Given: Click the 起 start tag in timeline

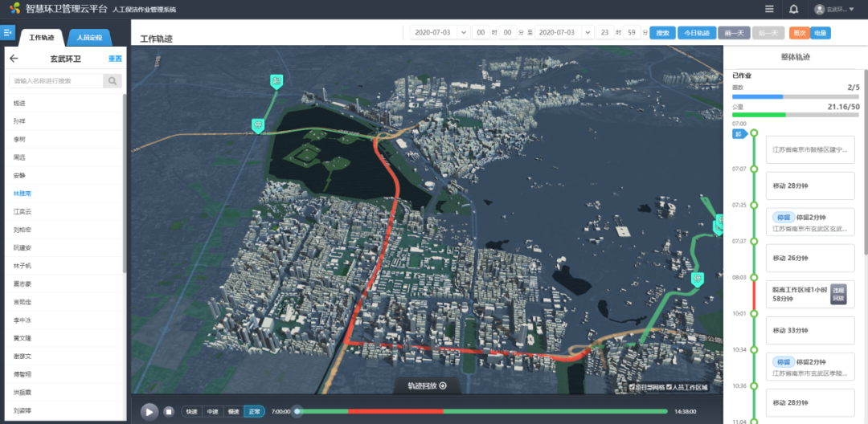Looking at the screenshot, I should [x=739, y=134].
